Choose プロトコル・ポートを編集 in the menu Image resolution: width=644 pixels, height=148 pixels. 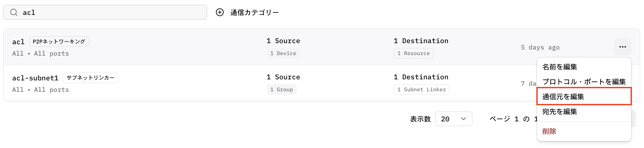click(x=584, y=81)
